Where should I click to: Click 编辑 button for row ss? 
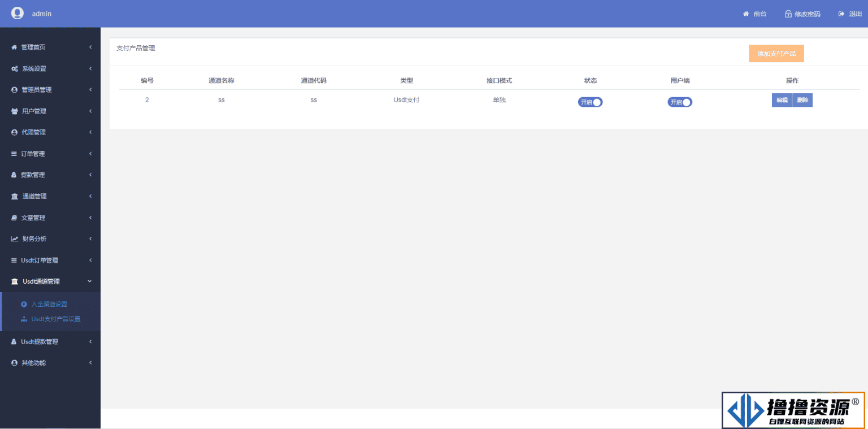click(x=782, y=100)
